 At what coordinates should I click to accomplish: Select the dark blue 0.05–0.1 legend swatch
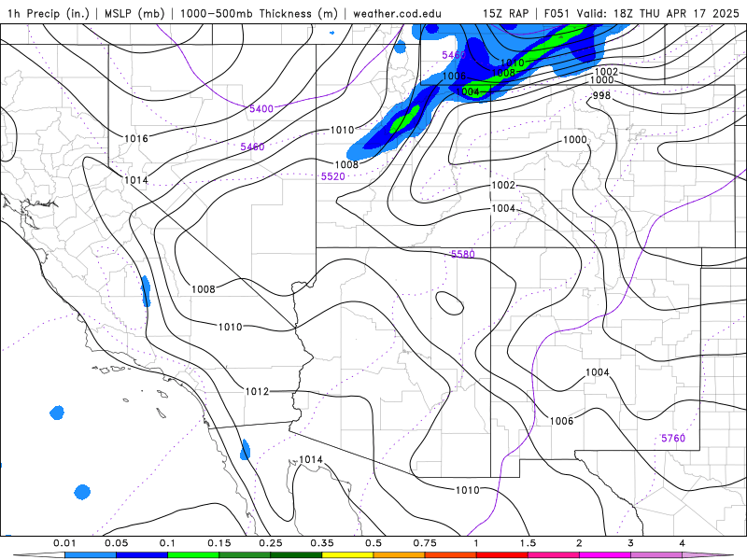pos(142,555)
